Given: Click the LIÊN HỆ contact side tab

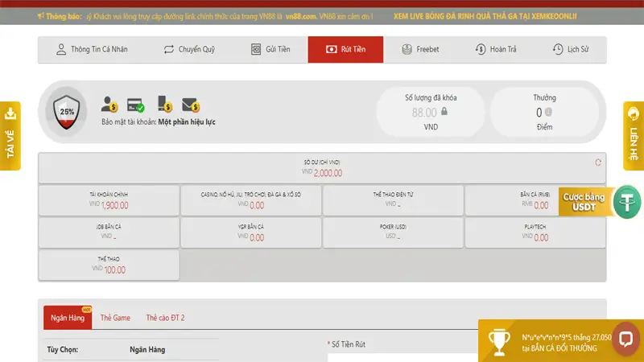Looking at the screenshot, I should (634, 135).
